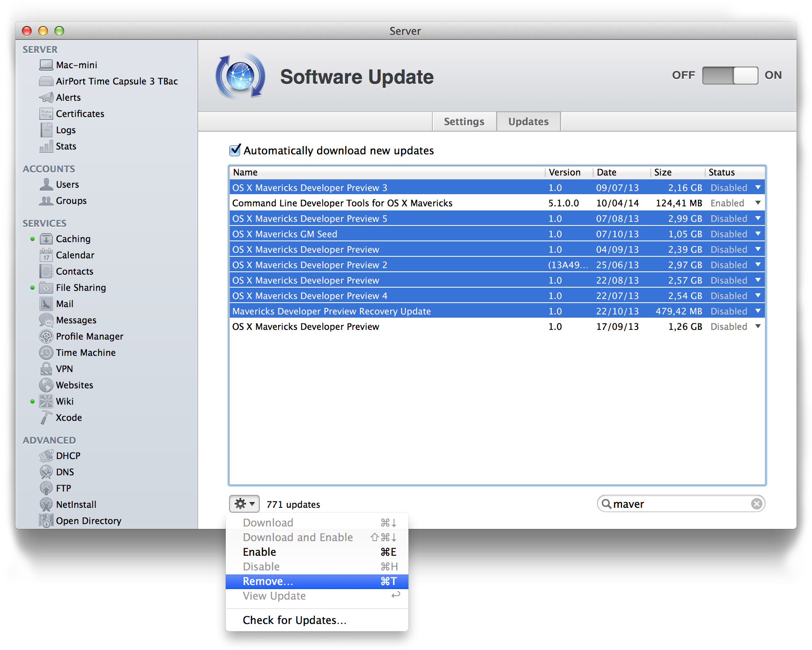812x650 pixels.
Task: Choose Disable in the action menu
Action: 317,567
